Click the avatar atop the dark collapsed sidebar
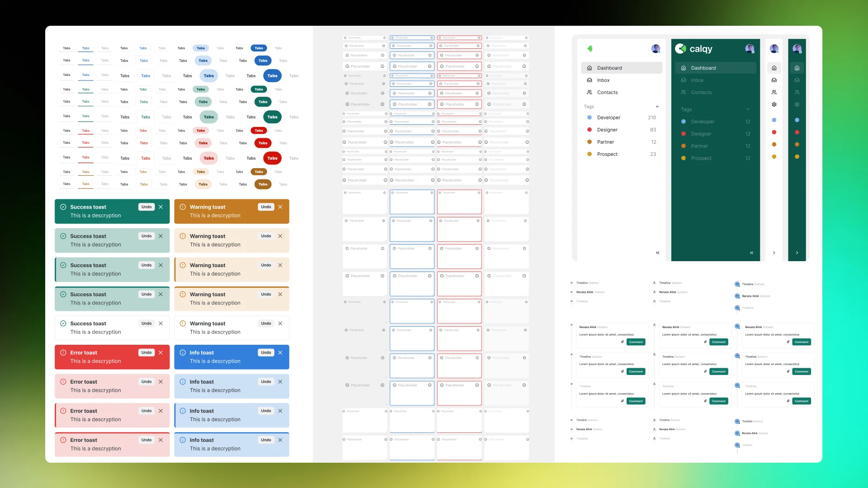868x488 pixels. tap(797, 49)
